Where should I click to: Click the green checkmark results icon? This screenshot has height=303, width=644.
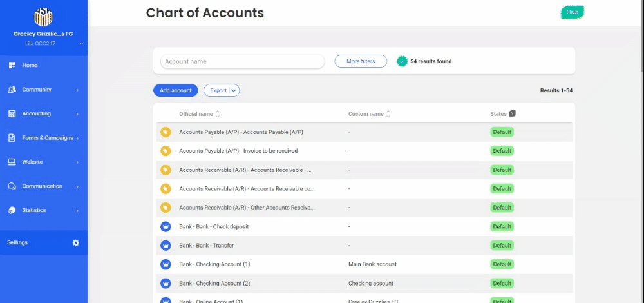pos(402,61)
